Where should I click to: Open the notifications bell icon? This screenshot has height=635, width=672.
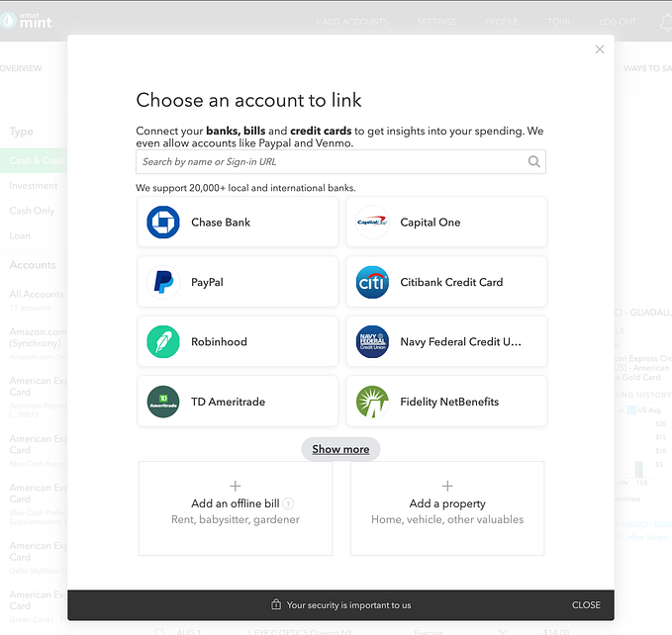pos(666,23)
